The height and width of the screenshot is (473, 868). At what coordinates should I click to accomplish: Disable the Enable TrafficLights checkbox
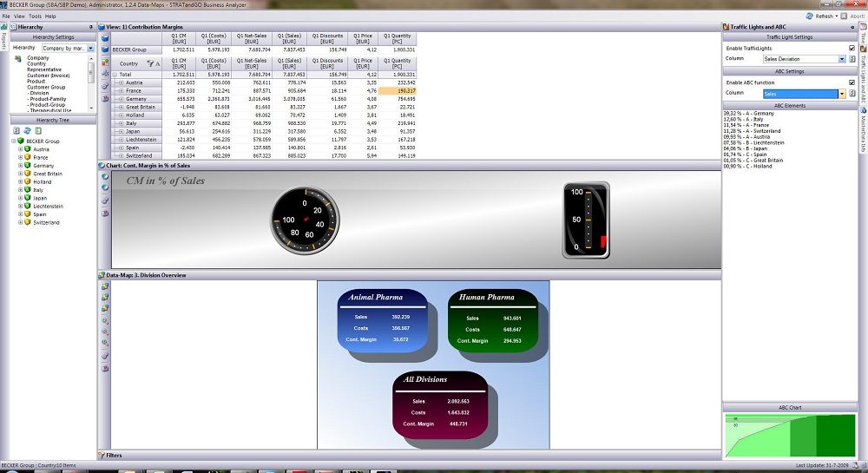pos(852,48)
